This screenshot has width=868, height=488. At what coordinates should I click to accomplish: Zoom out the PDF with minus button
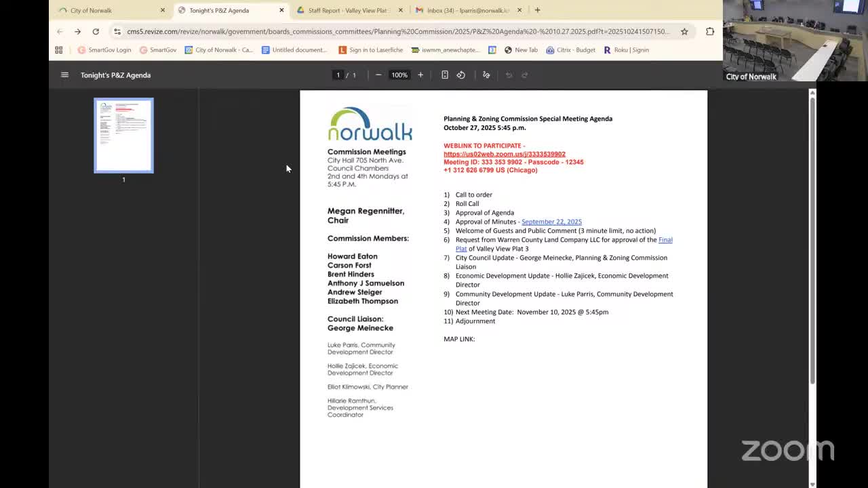378,75
